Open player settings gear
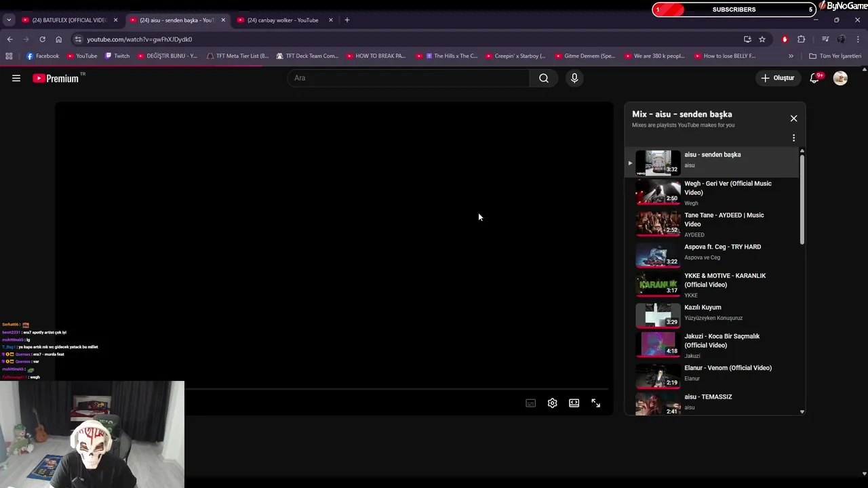Screen dimensions: 868x488 pos(552,403)
